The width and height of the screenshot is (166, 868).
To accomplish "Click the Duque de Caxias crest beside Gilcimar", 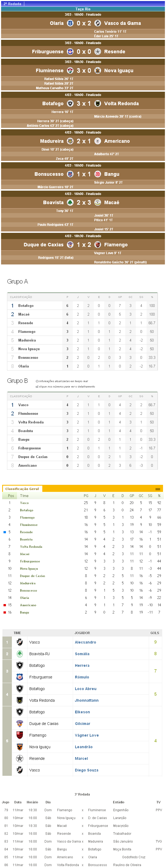I will pyautogui.click(x=20, y=723).
